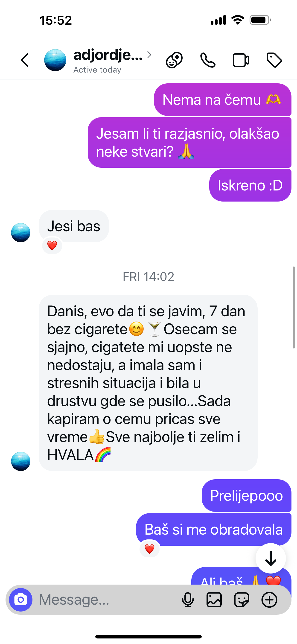Image resolution: width=297 pixels, height=644 pixels.
Task: Open the photo gallery picker icon
Action: pyautogui.click(x=214, y=600)
